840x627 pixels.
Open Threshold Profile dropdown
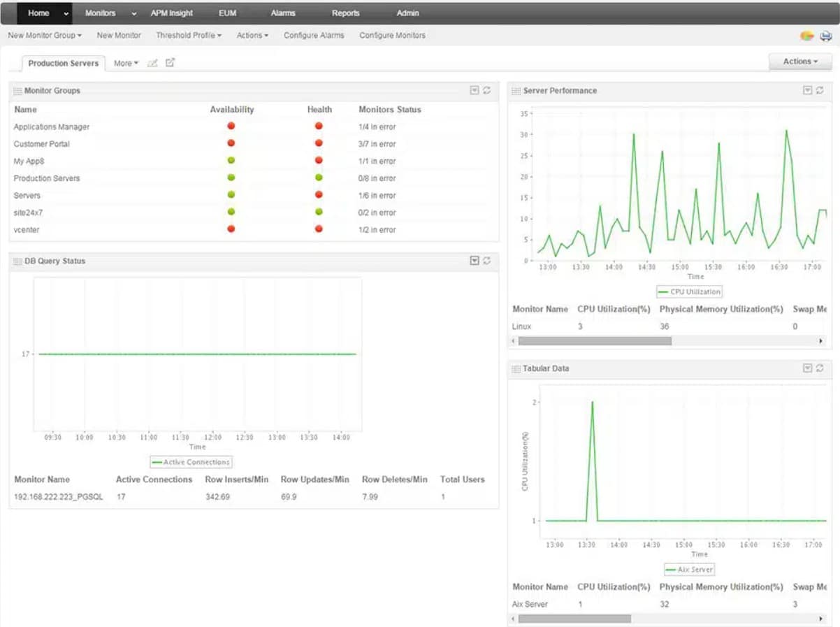(189, 35)
